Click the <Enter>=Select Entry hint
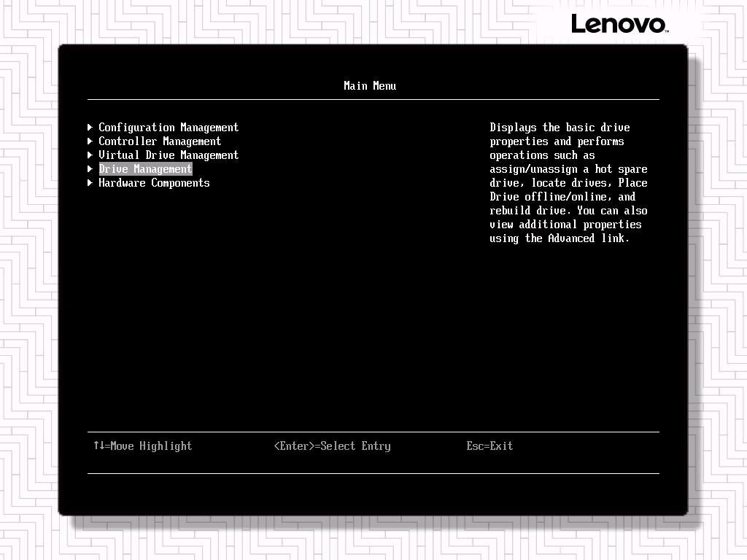Image resolution: width=747 pixels, height=560 pixels. point(332,446)
